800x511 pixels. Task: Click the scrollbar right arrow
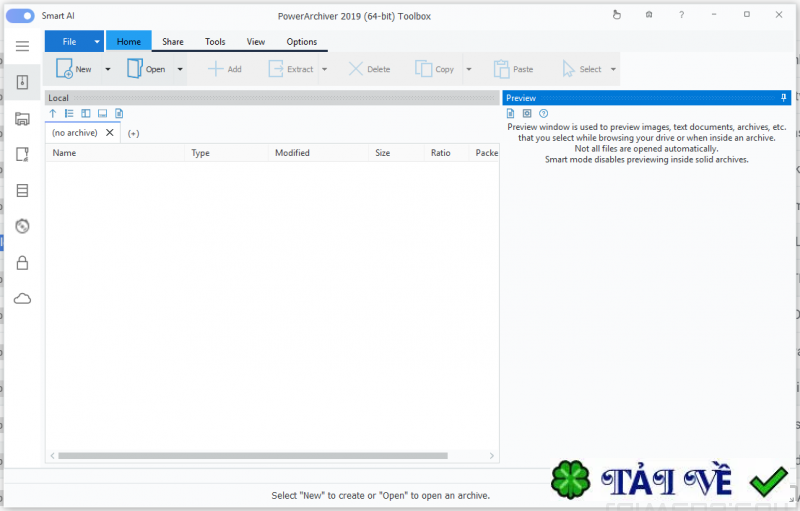tap(491, 455)
